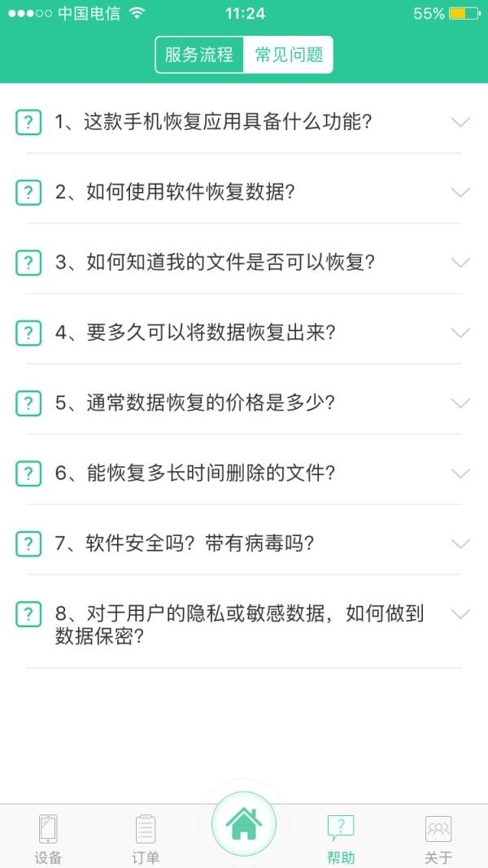Tap the green home icon
This screenshot has width=488, height=868.
(243, 823)
